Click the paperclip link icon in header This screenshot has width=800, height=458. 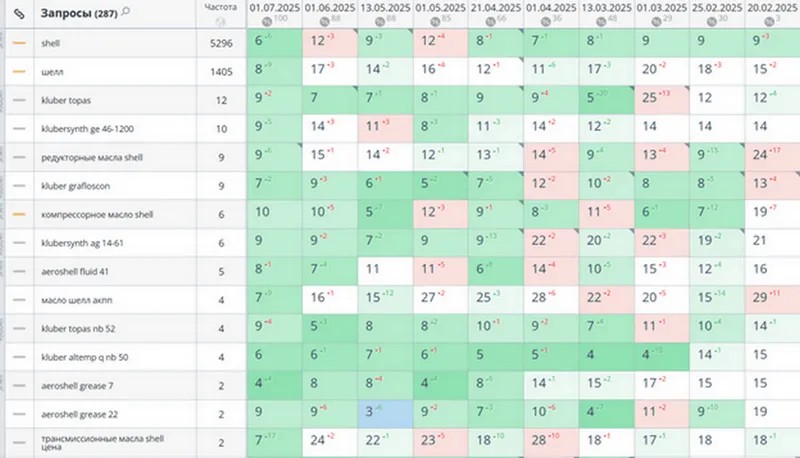pos(19,13)
